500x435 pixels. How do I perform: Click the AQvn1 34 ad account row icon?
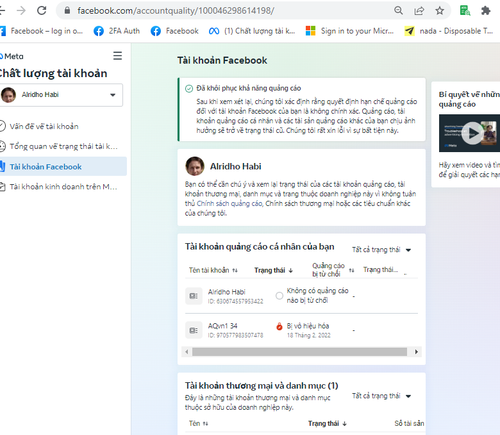click(194, 330)
